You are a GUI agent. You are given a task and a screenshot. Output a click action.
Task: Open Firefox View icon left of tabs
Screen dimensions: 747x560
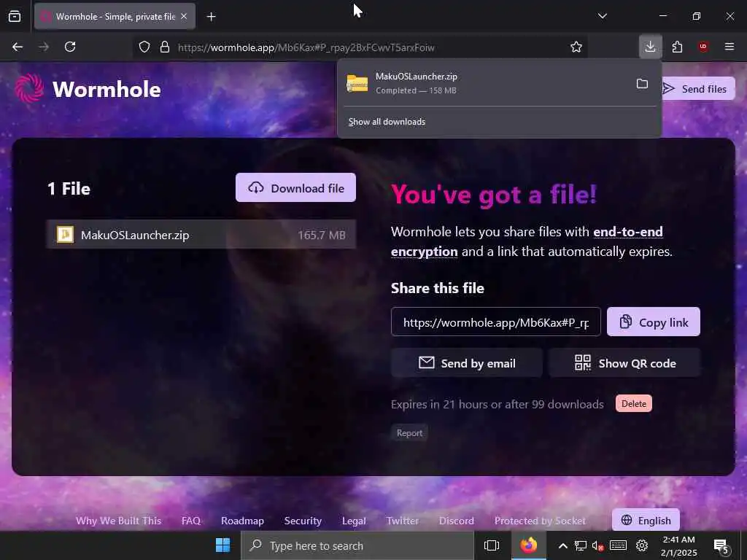pyautogui.click(x=15, y=17)
